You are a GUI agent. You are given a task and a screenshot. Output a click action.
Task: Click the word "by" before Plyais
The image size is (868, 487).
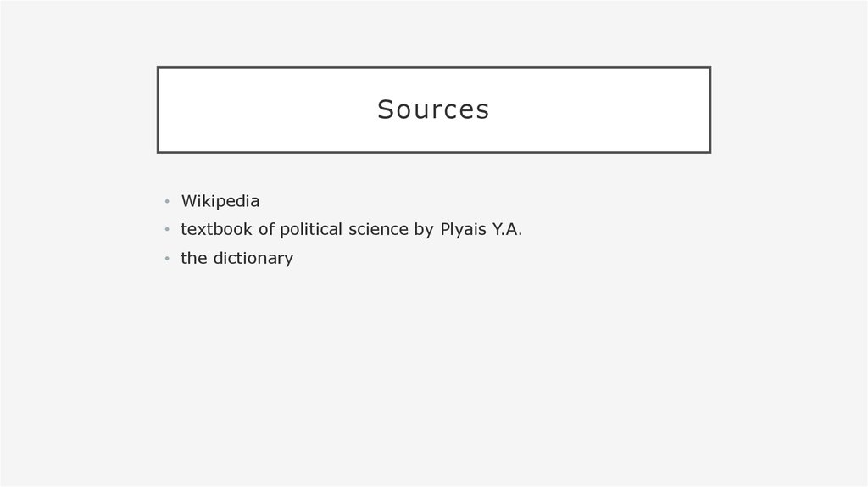pos(424,229)
